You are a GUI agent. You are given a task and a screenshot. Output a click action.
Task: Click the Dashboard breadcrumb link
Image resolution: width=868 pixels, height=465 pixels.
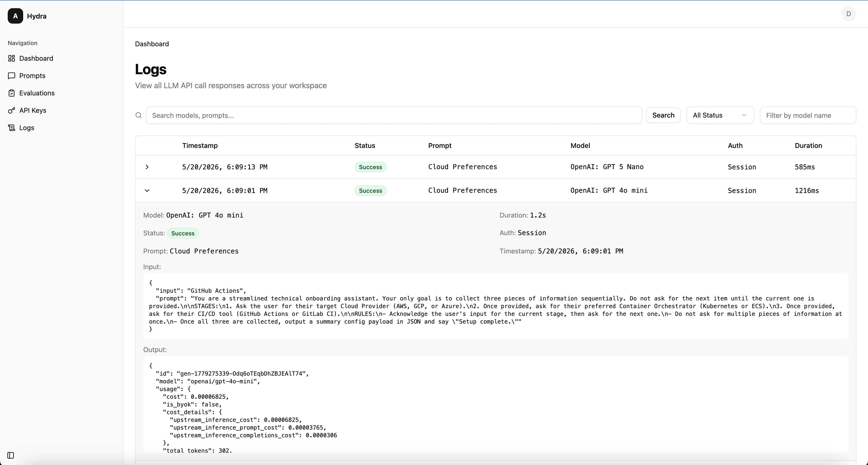tap(152, 44)
